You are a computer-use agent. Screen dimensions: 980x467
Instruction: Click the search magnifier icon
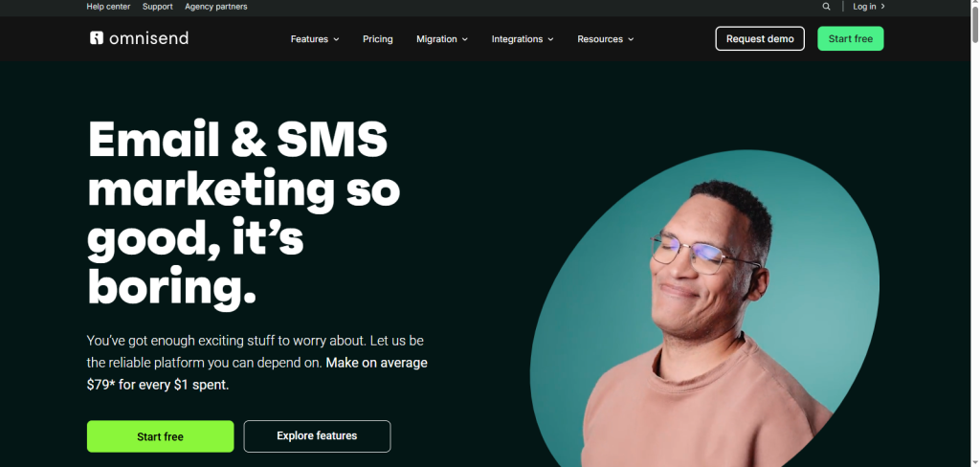click(826, 7)
